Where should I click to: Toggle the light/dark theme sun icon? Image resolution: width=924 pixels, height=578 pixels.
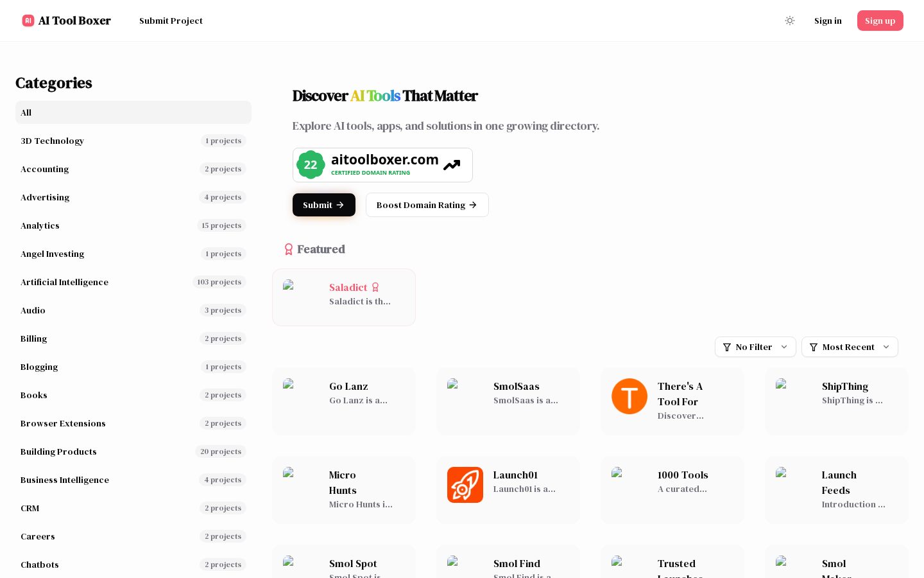click(x=790, y=21)
